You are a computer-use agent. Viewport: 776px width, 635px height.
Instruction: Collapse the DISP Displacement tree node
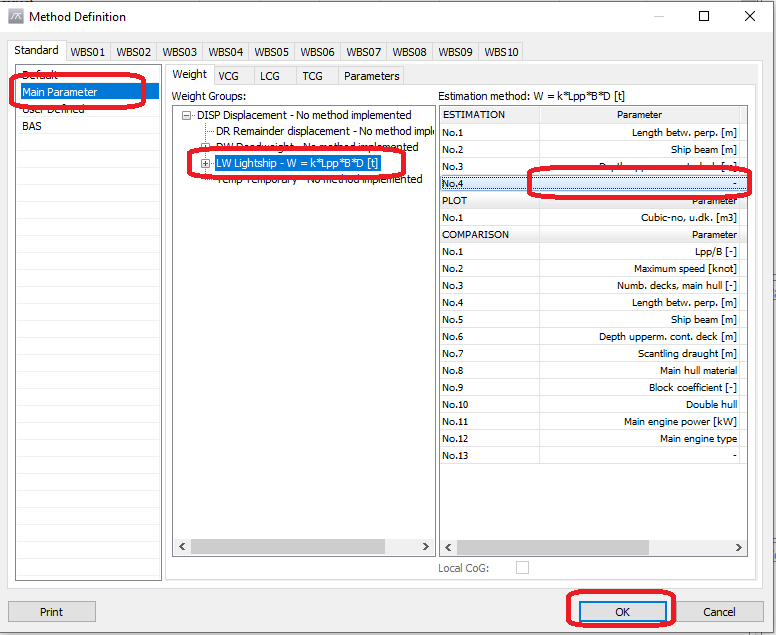pyautogui.click(x=187, y=115)
